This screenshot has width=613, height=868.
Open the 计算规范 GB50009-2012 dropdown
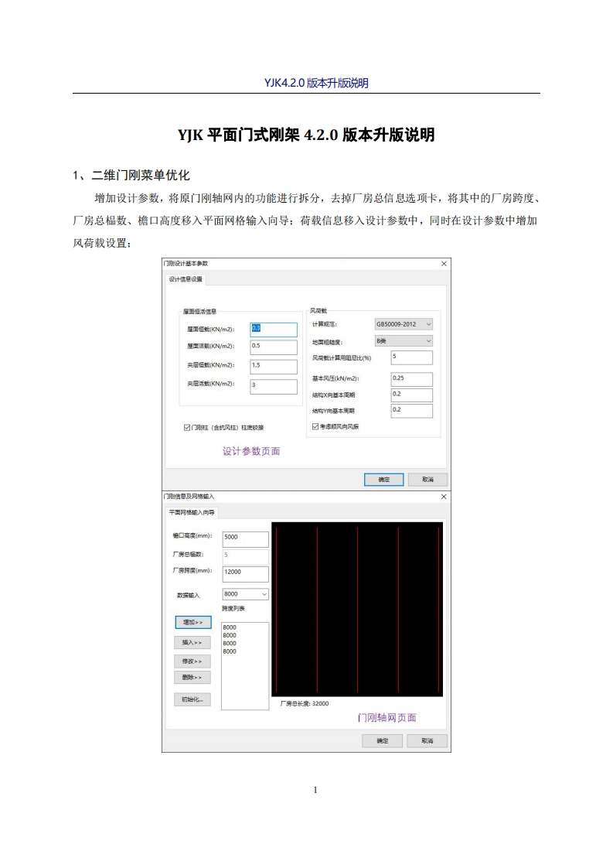pos(404,324)
